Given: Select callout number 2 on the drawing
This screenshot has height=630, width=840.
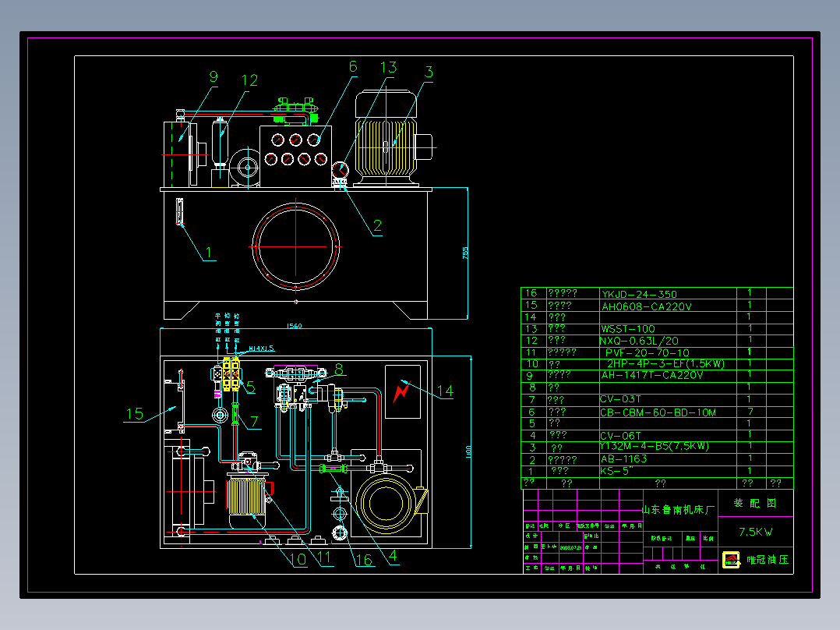Looking at the screenshot, I should [377, 226].
